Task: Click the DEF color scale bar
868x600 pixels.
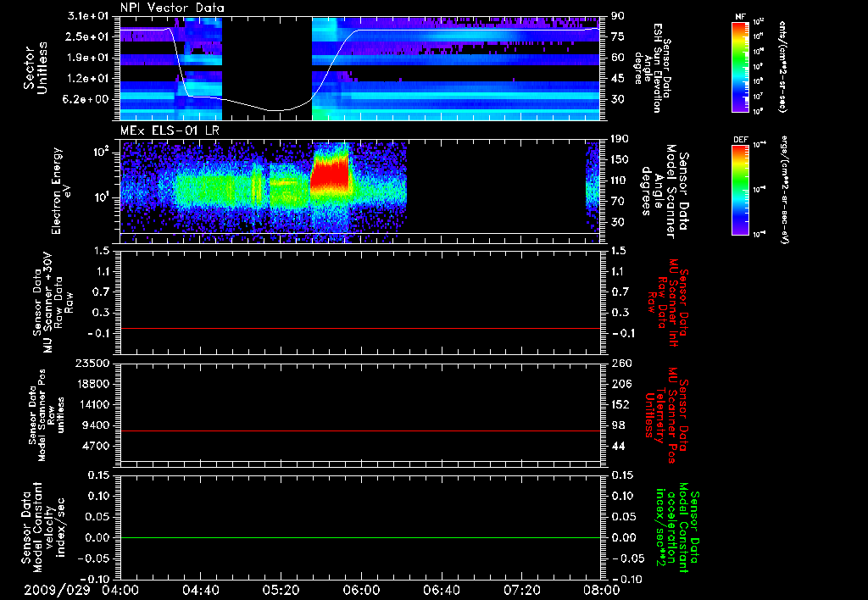Action: [x=740, y=190]
